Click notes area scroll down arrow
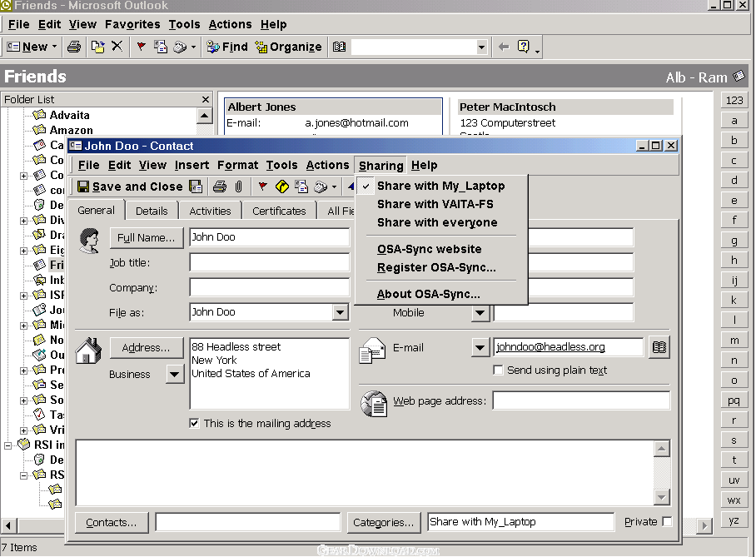This screenshot has height=557, width=756. [x=662, y=497]
